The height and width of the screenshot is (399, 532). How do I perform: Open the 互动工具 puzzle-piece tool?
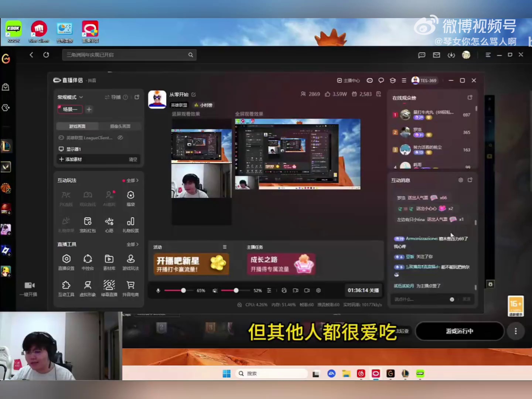[x=66, y=288]
